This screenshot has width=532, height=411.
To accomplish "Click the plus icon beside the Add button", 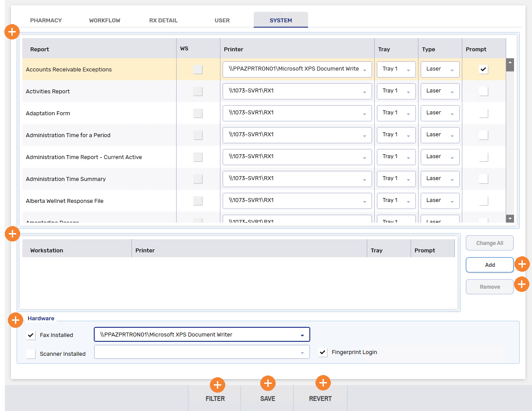I will 521,264.
